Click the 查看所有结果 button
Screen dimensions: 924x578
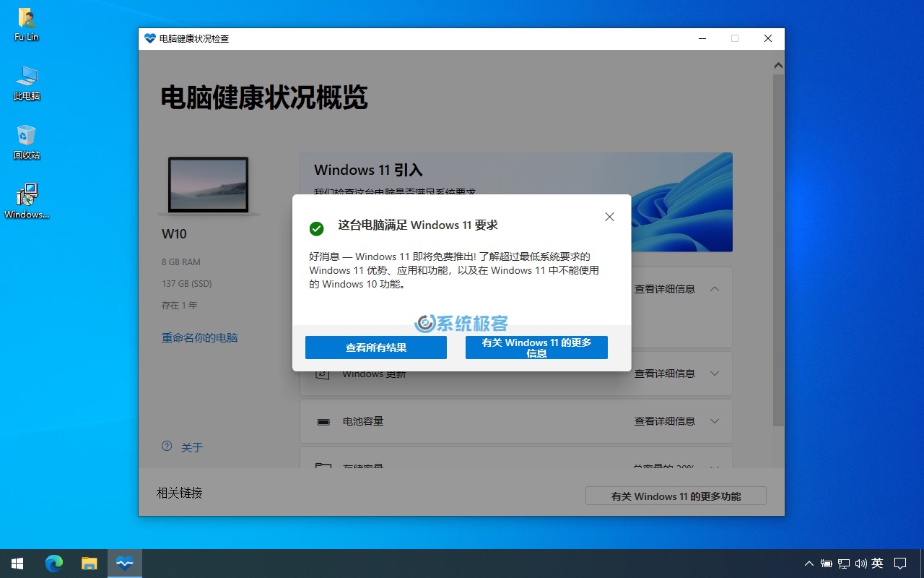click(376, 348)
